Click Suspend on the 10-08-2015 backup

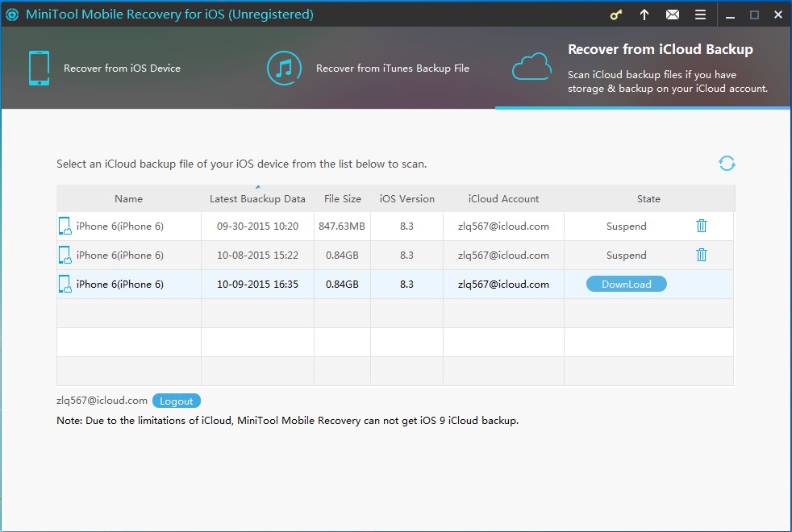[x=627, y=256]
